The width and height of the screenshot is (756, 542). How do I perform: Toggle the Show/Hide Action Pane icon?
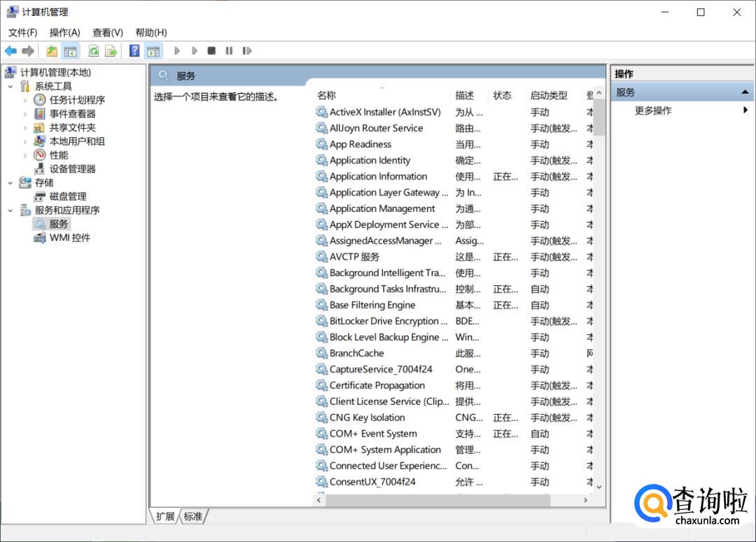tap(153, 50)
